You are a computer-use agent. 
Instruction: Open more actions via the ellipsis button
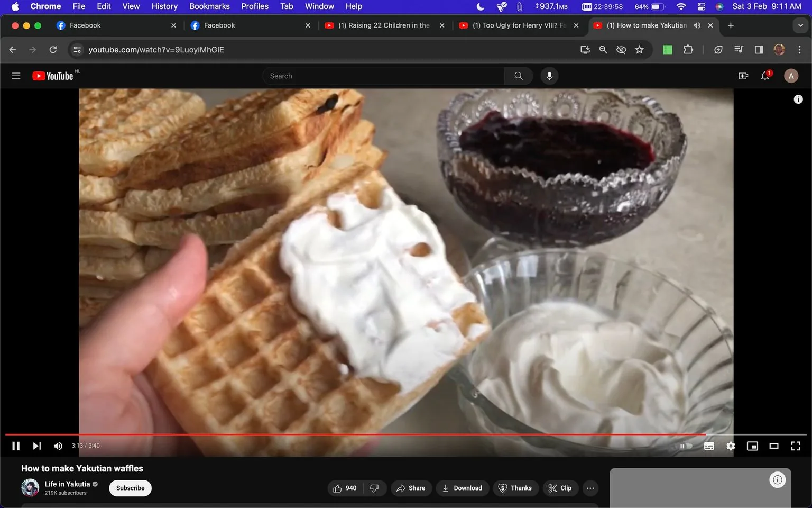click(x=590, y=488)
